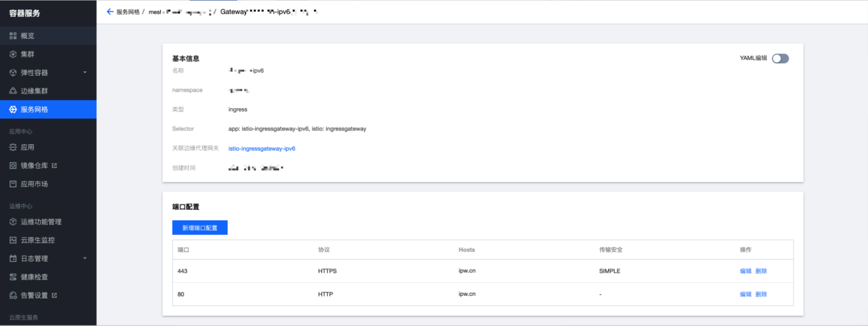This screenshot has width=868, height=326.
Task: Toggle the YAML编辑 switch
Action: coord(780,58)
